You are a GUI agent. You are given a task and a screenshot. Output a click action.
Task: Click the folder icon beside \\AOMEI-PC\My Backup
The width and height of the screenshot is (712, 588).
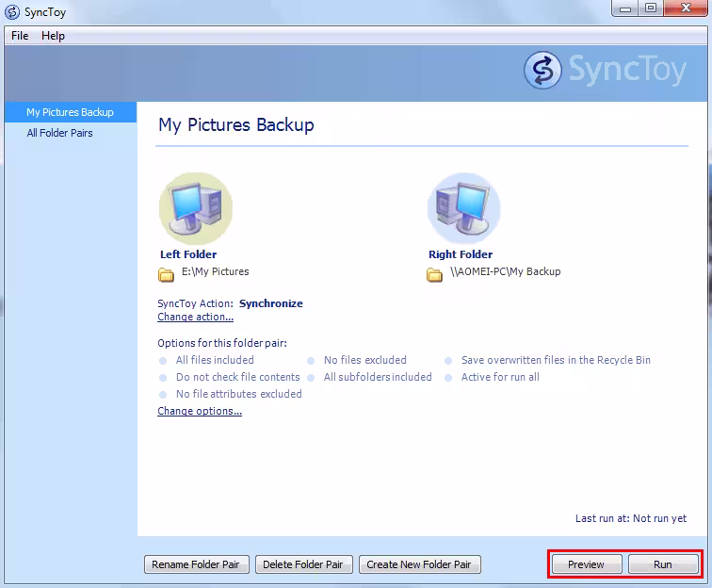click(x=434, y=274)
